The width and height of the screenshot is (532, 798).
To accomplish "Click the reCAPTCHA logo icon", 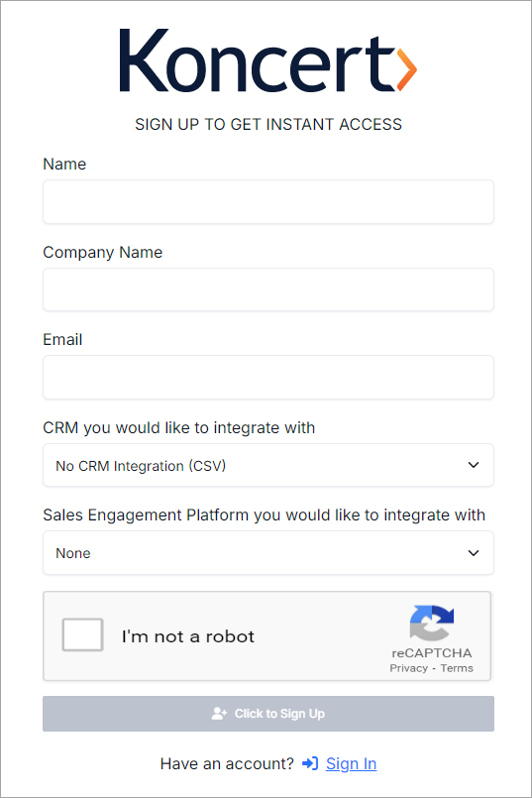I will [x=431, y=623].
